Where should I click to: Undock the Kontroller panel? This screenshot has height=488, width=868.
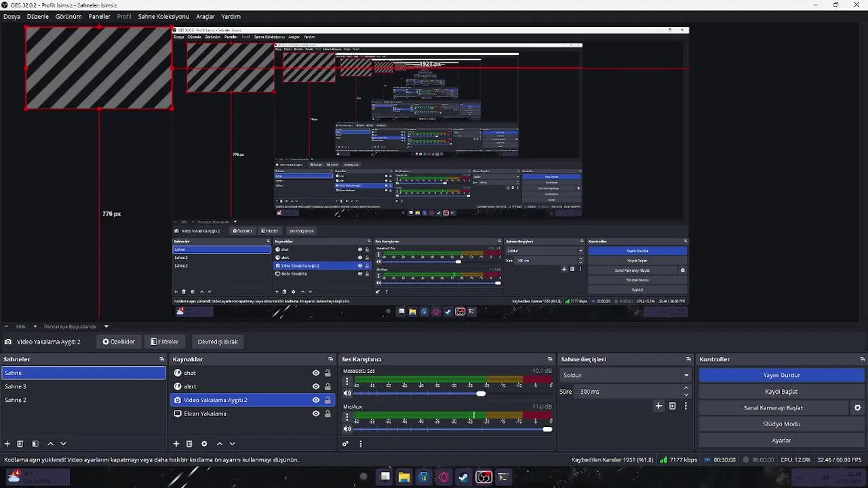point(863,359)
